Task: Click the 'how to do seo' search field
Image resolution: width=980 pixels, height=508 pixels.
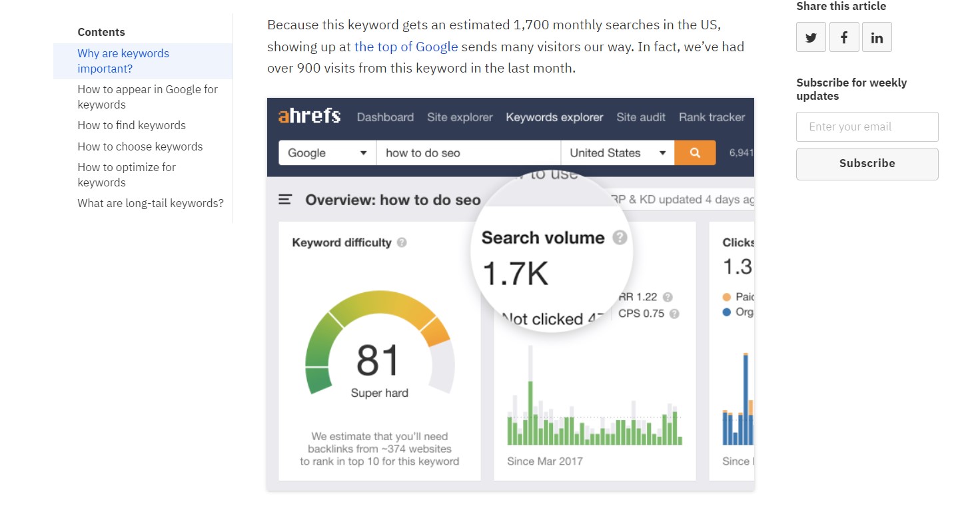Action: 468,152
